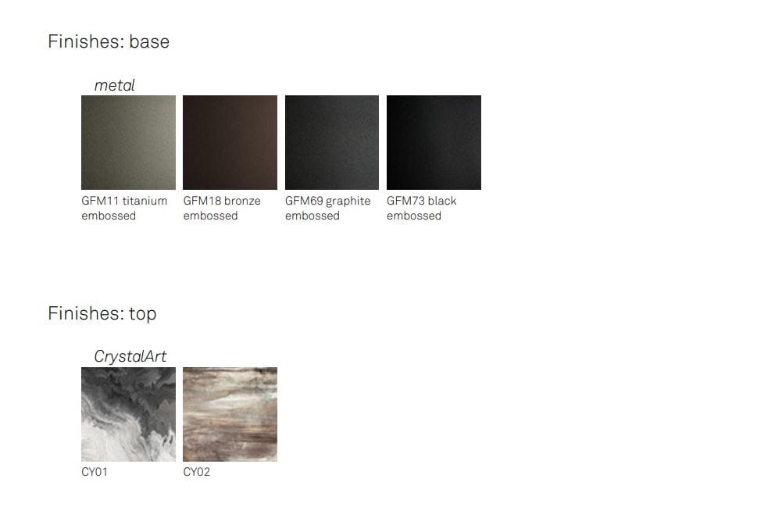Click the "Finishes: top" heading
Screen dimensions: 782x532
102,313
